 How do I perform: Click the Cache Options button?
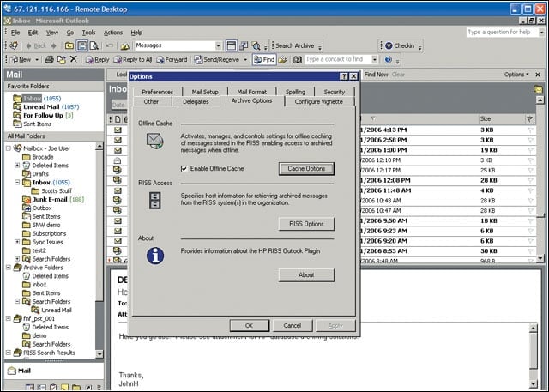[306, 169]
